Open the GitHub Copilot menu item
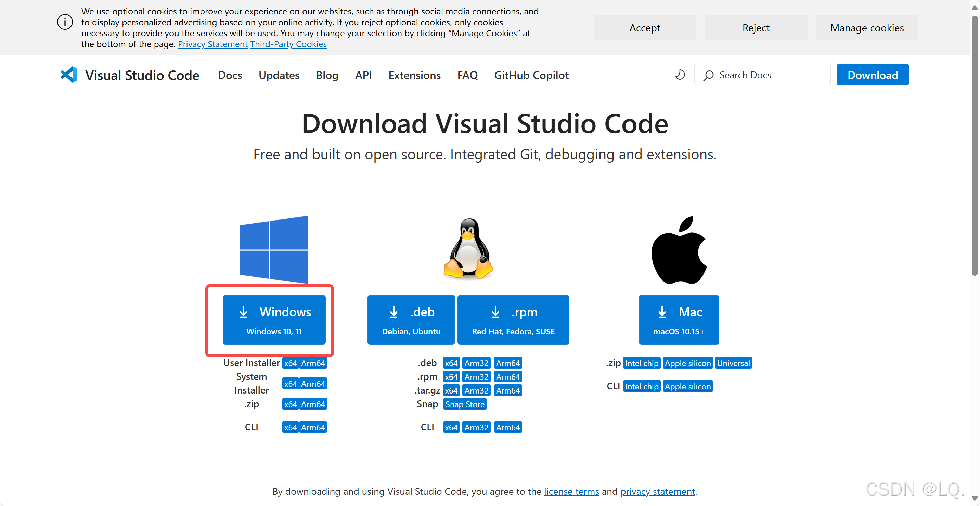This screenshot has height=506, width=980. click(531, 75)
